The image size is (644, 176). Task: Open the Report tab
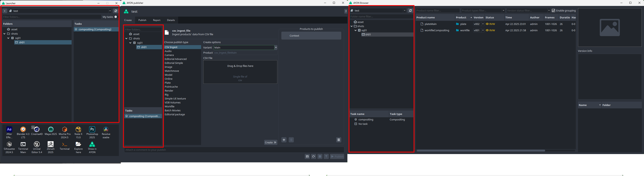(157, 20)
